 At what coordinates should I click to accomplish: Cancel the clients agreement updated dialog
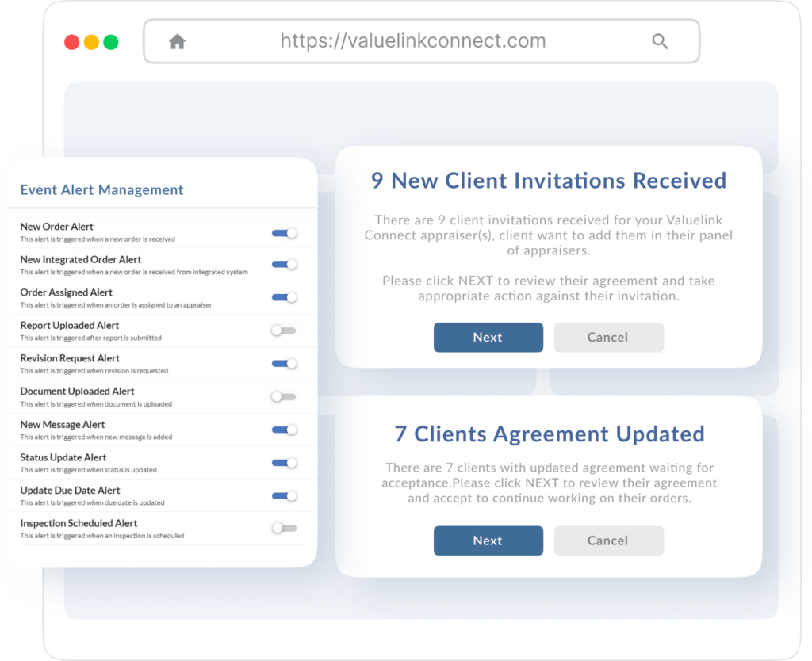pos(608,541)
